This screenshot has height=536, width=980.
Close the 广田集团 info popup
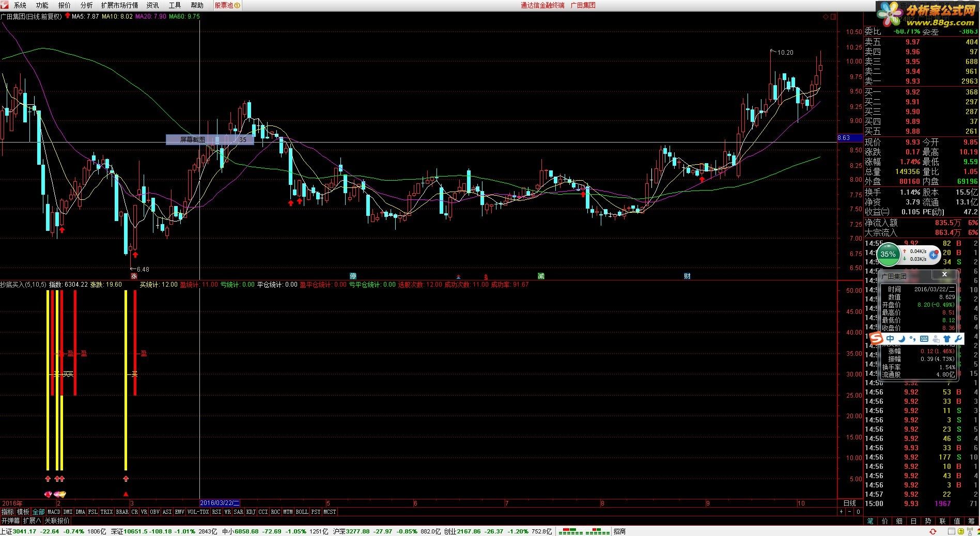[x=944, y=275]
